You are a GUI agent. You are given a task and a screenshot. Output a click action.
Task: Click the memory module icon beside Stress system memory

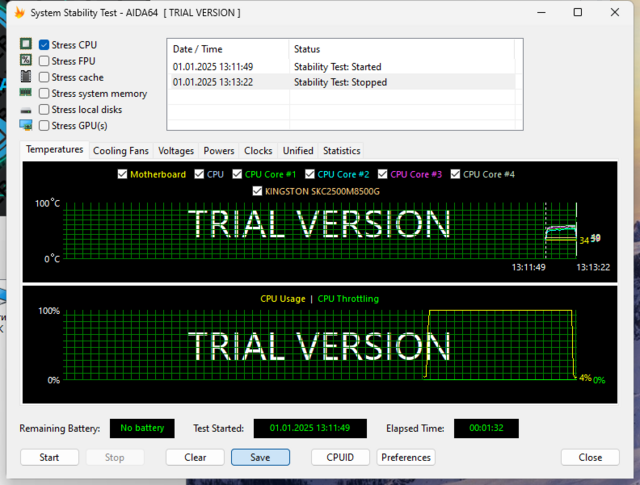click(x=26, y=93)
